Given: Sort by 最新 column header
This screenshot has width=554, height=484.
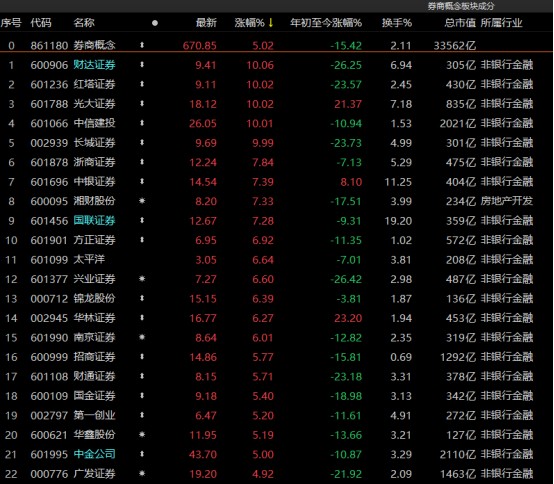Looking at the screenshot, I should [x=206, y=23].
